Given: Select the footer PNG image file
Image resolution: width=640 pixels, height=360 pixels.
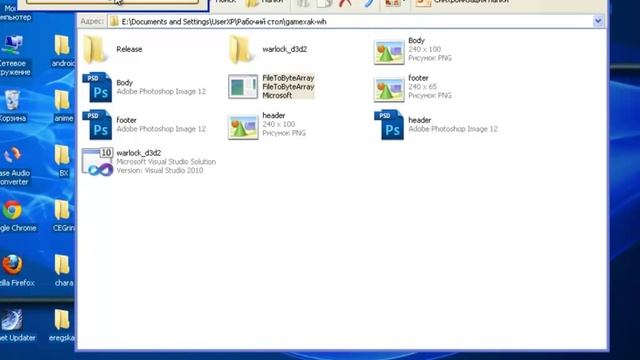Looking at the screenshot, I should [413, 87].
